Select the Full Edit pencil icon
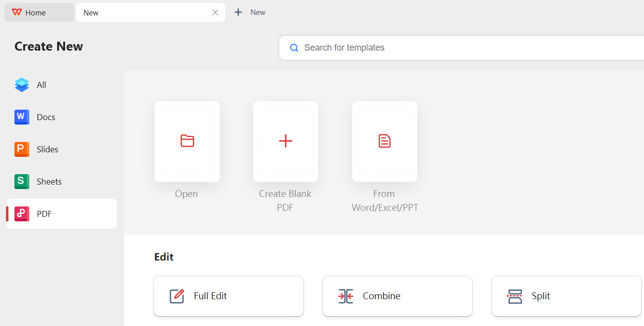Screen dimensions: 644x326 coord(176,296)
